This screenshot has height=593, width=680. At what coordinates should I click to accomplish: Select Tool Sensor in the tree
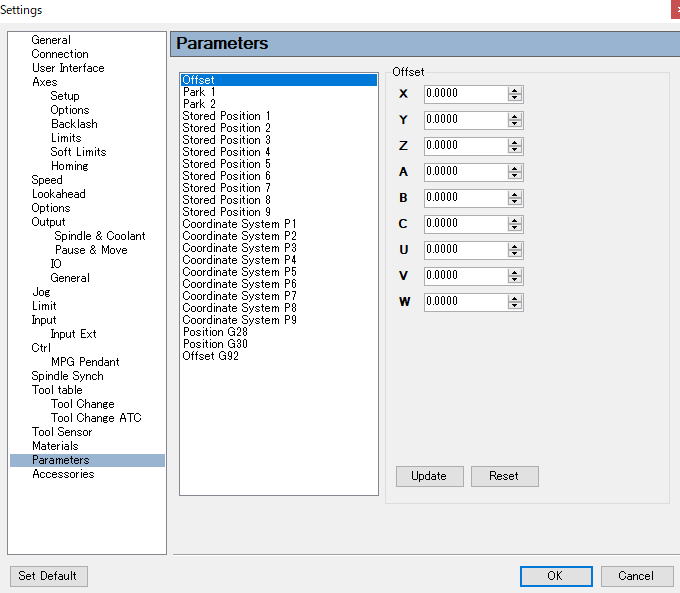(x=62, y=432)
